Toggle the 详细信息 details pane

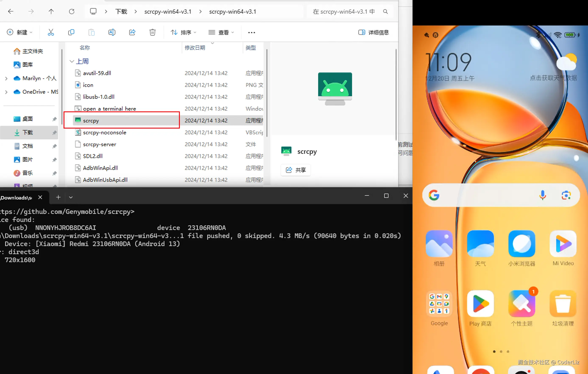coord(373,32)
